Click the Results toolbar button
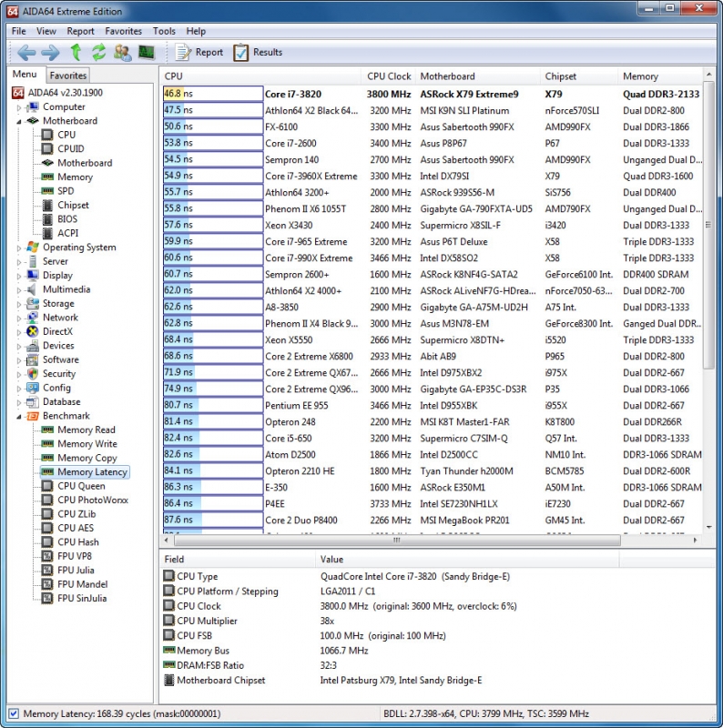Image resolution: width=723 pixels, height=728 pixels. coord(258,53)
